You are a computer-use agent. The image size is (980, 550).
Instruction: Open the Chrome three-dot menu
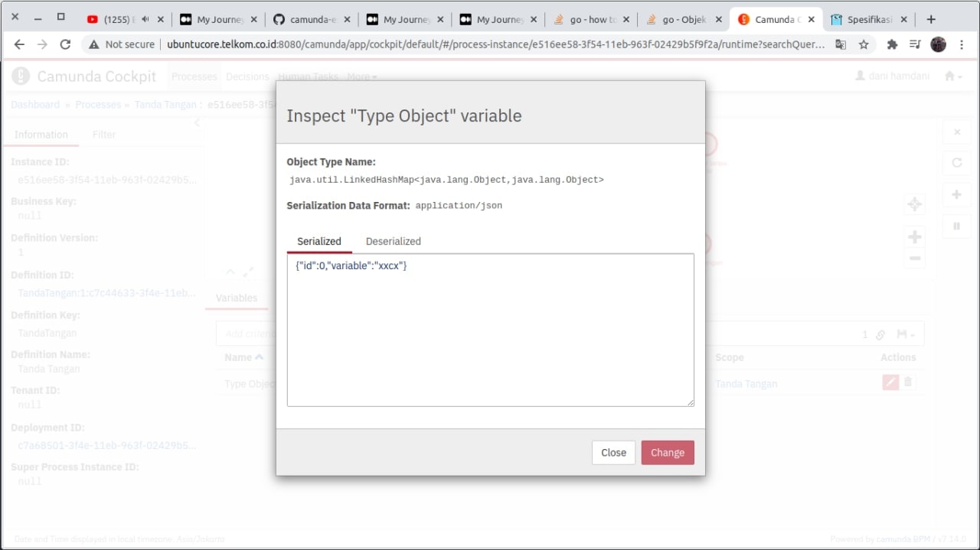(x=961, y=44)
